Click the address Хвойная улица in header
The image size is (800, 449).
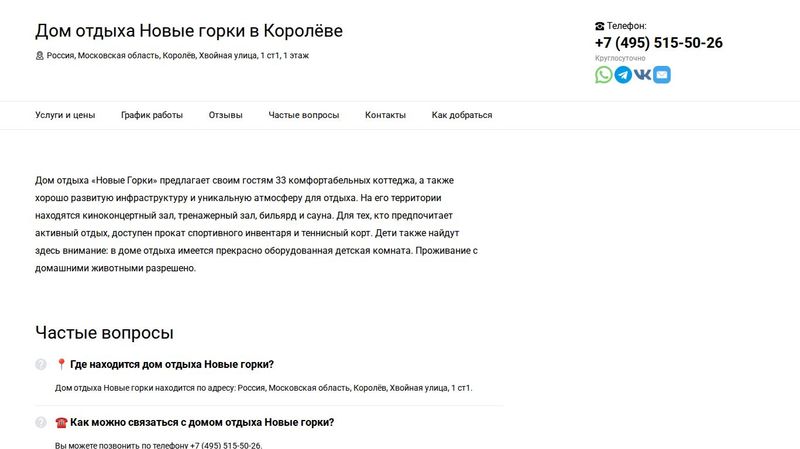(228, 56)
